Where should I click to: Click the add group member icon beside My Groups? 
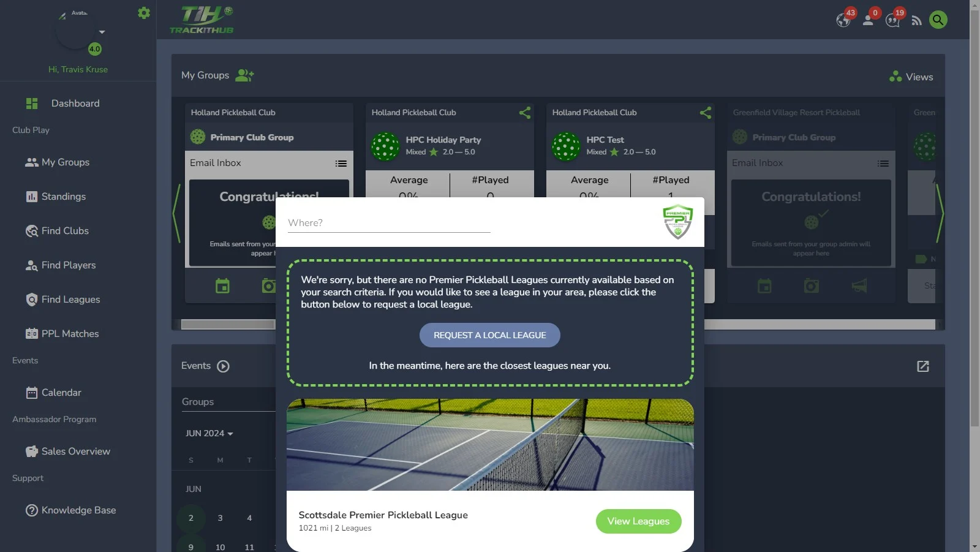[x=244, y=75]
